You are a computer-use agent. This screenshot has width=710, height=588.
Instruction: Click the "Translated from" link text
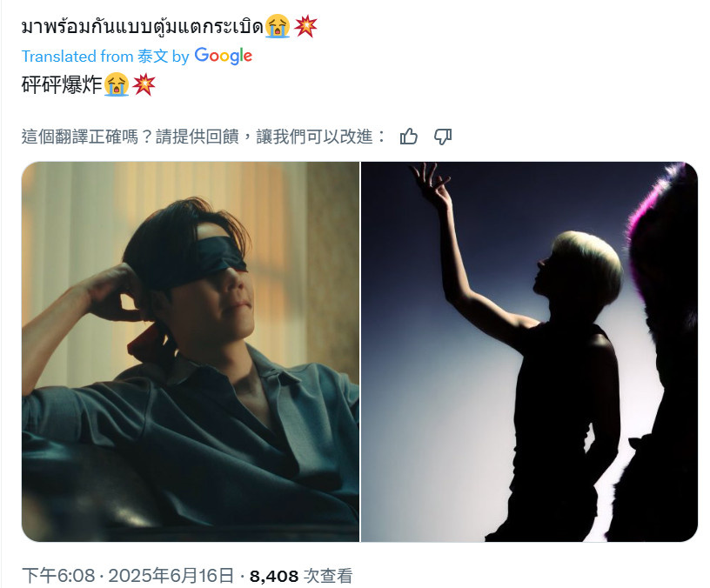click(77, 57)
